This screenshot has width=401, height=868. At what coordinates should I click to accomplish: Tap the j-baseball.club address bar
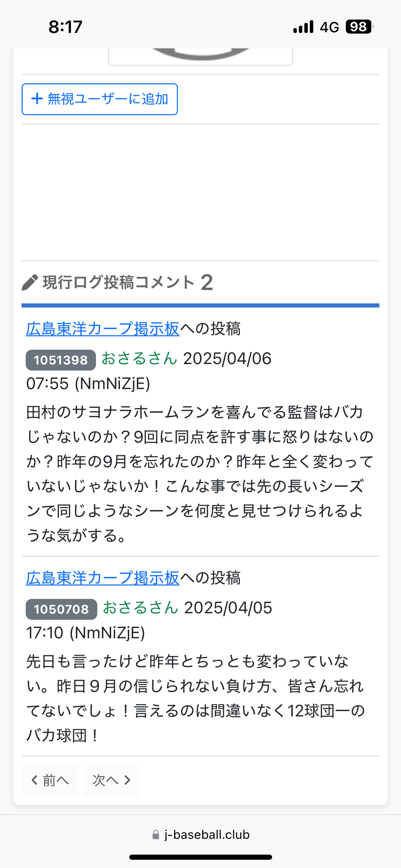pyautogui.click(x=200, y=834)
